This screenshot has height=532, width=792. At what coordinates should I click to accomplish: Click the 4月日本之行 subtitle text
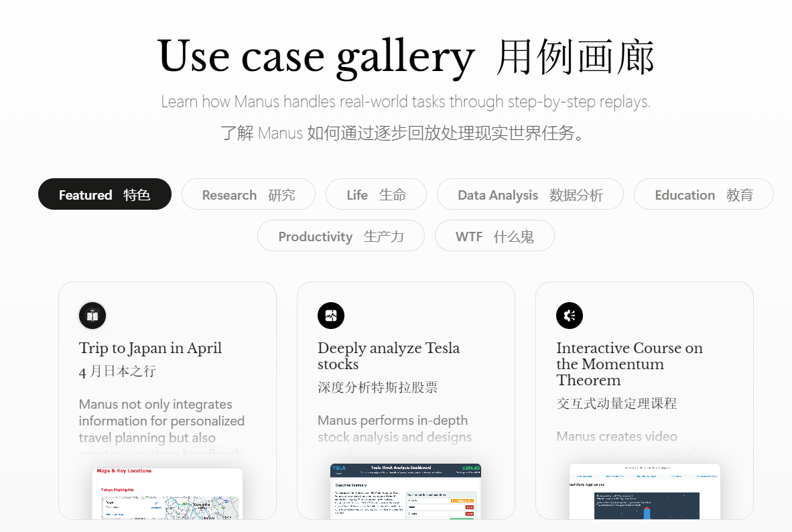117,371
